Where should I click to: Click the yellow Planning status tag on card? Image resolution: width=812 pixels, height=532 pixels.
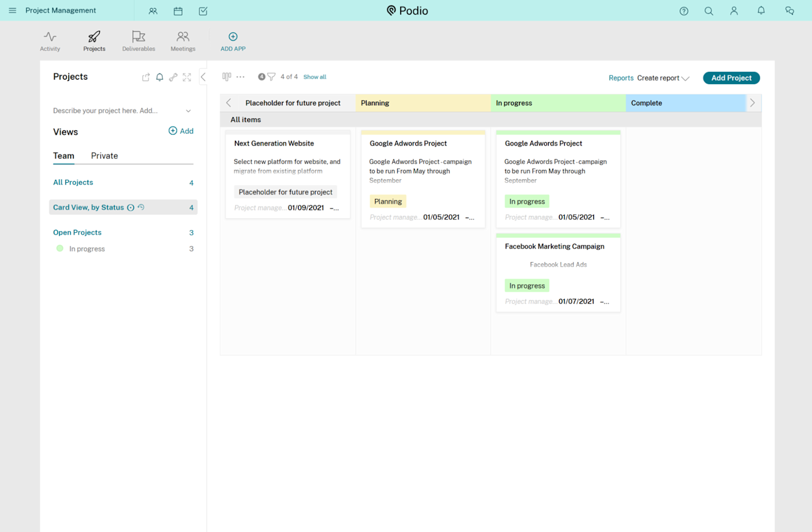388,201
